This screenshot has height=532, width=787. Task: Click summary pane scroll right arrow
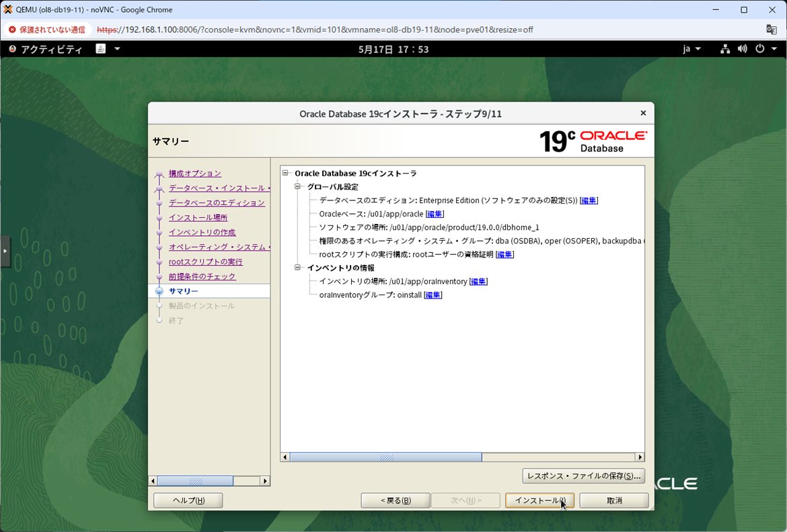click(640, 457)
